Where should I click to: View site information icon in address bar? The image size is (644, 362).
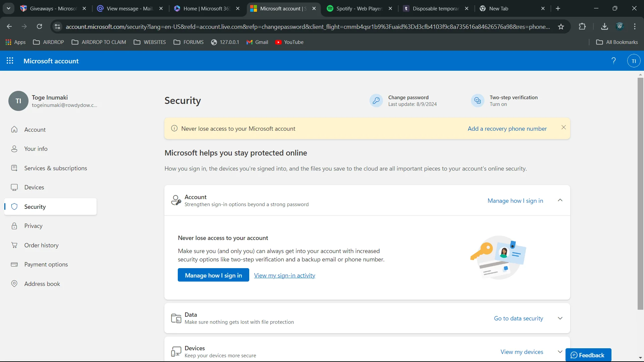pyautogui.click(x=57, y=26)
